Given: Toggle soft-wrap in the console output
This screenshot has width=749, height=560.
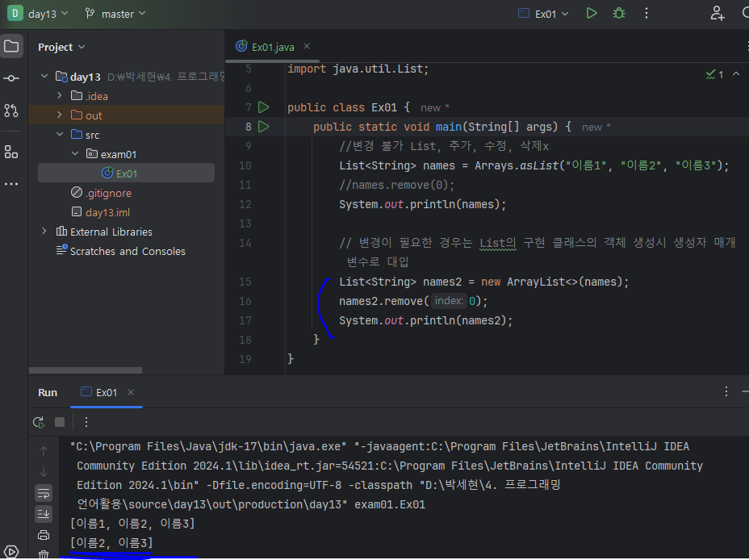Looking at the screenshot, I should pyautogui.click(x=44, y=492).
